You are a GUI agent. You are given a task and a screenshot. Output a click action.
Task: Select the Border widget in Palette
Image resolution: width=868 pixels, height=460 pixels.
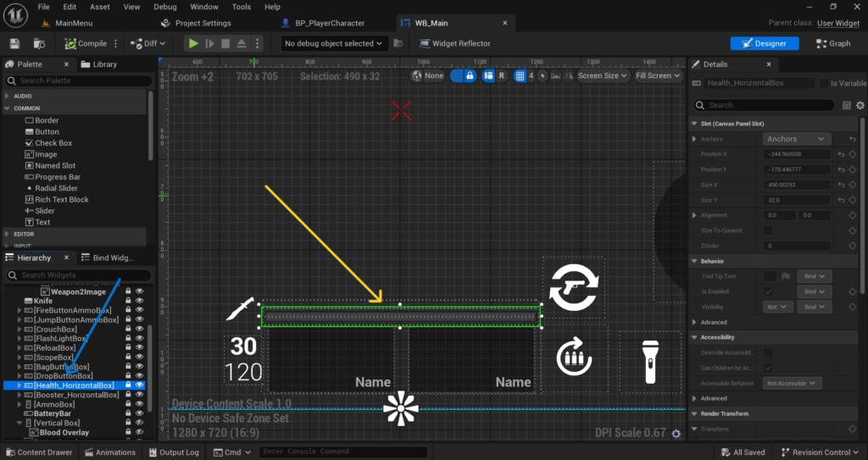coord(42,120)
